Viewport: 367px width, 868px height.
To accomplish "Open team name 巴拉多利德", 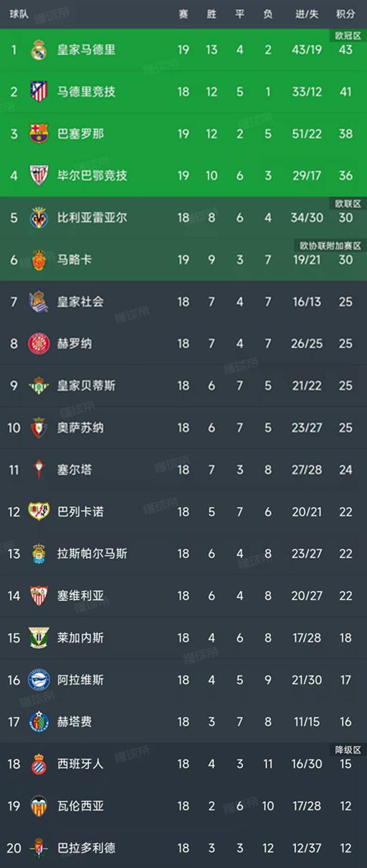I will (86, 848).
